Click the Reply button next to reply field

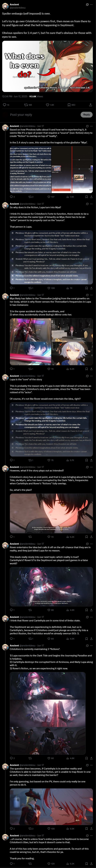(86, 115)
